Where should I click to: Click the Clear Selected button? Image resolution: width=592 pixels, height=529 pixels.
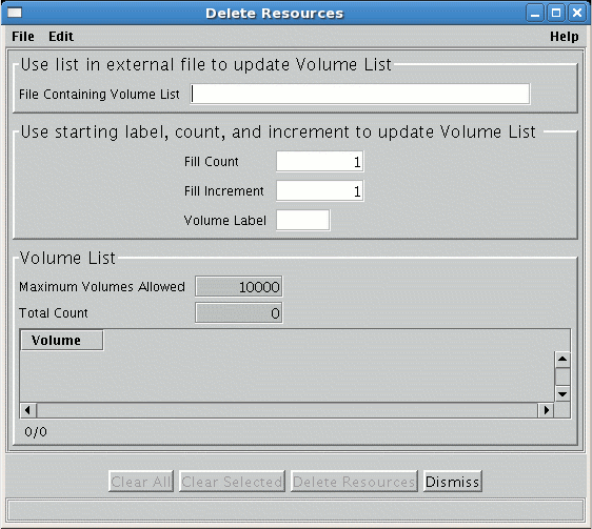232,481
